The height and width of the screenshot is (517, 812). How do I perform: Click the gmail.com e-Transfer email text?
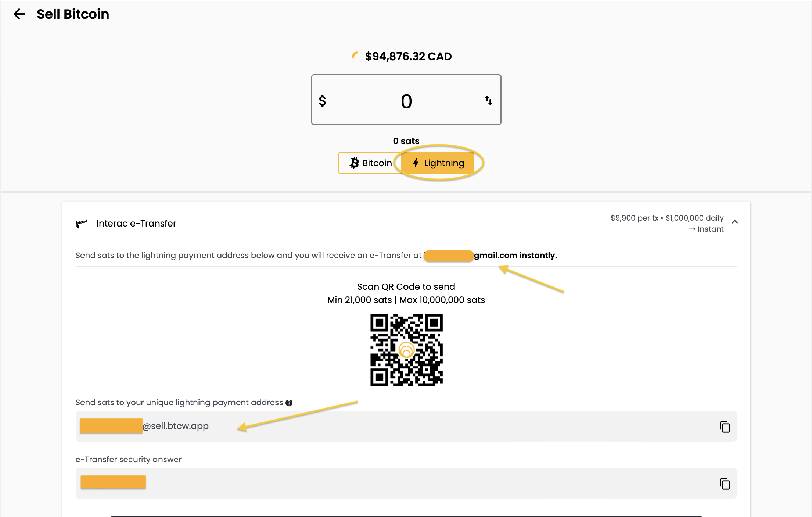tap(495, 256)
